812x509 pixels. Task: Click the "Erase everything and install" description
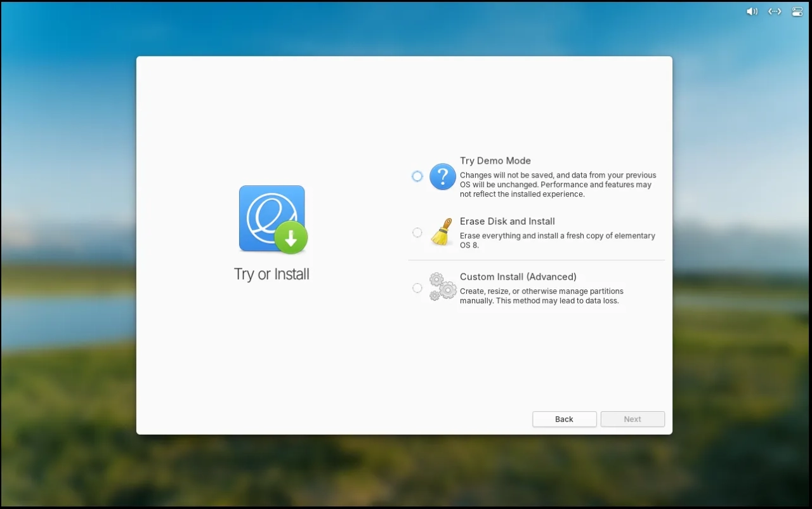point(558,240)
